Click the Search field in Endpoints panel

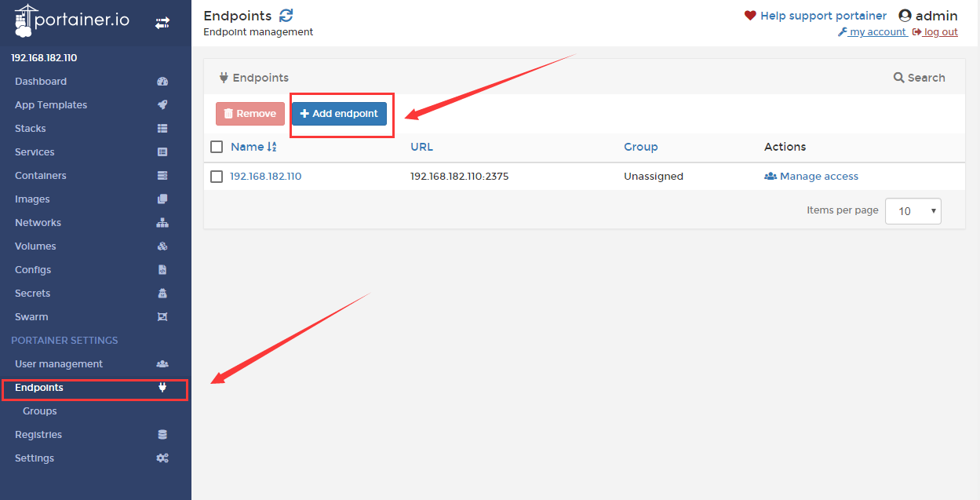click(920, 78)
